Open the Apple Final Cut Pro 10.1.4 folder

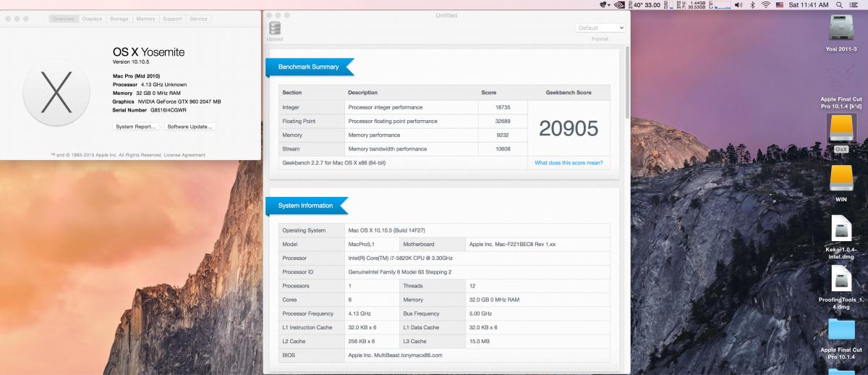tap(841, 331)
